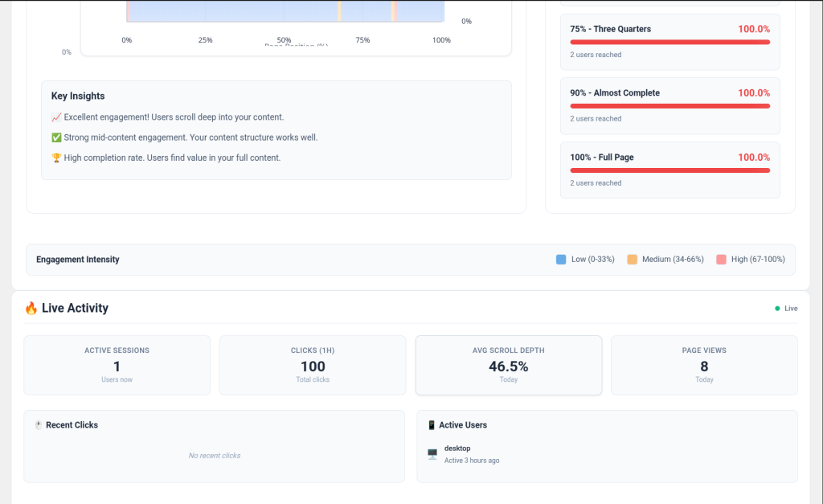Click the green Live status dot
Image resolution: width=823 pixels, height=504 pixels.
tap(777, 308)
